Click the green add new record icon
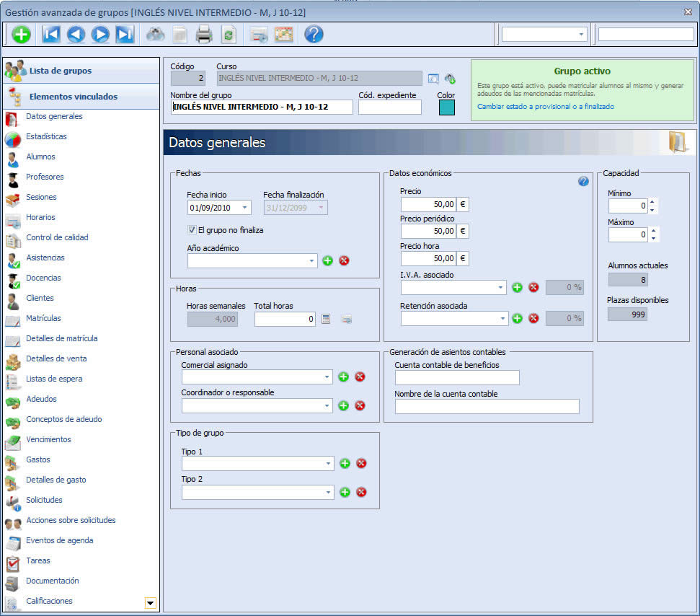 21,35
